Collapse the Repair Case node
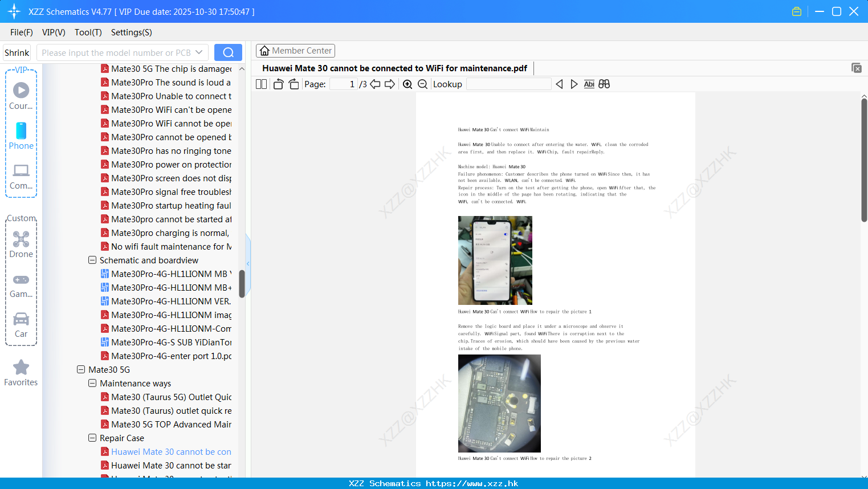The width and height of the screenshot is (868, 489). pyautogui.click(x=92, y=438)
